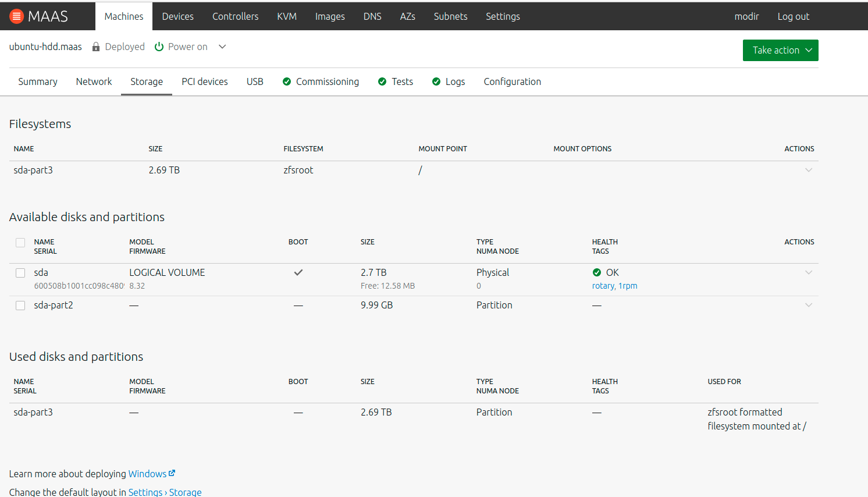Click the sda health OK icon
The image size is (868, 497).
pos(597,272)
